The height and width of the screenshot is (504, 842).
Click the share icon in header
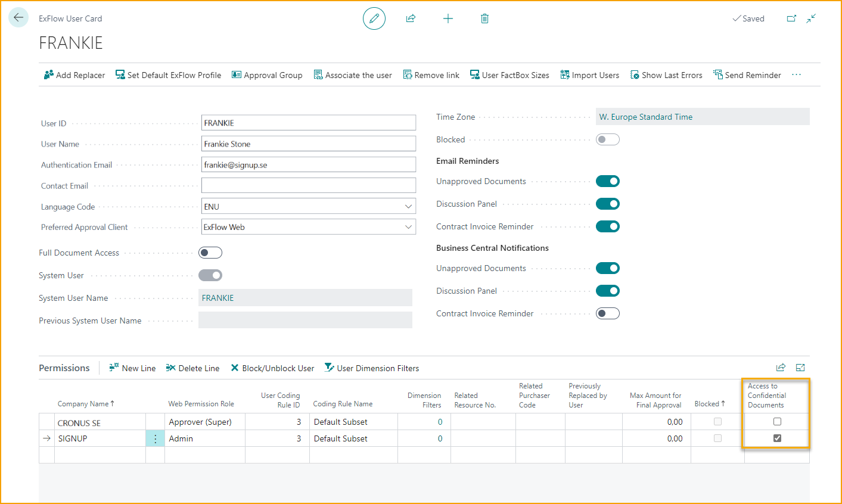[x=411, y=18]
